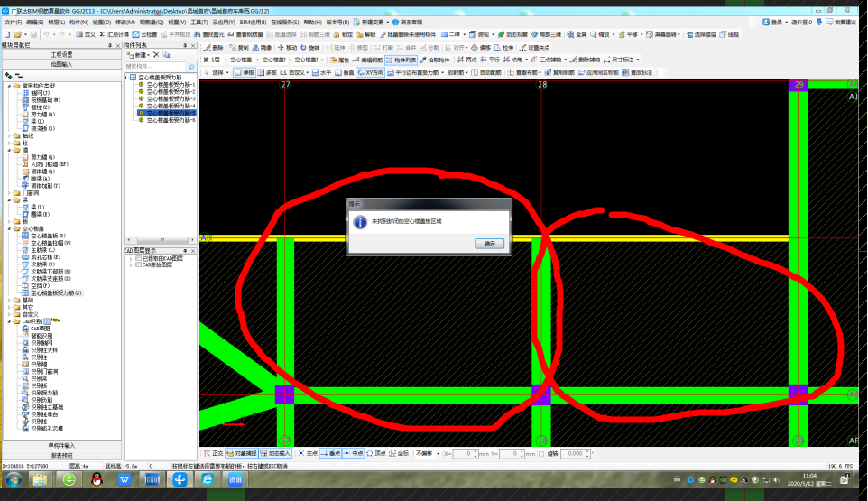The image size is (868, 501).
Task: Expand the 基础 folder in tree
Action: 9,300
